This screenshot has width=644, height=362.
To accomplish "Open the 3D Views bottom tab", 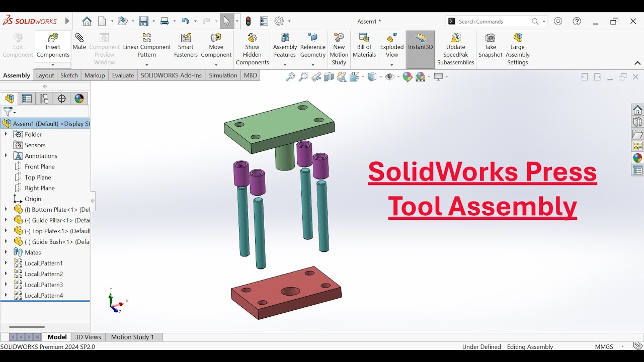I will coord(88,337).
